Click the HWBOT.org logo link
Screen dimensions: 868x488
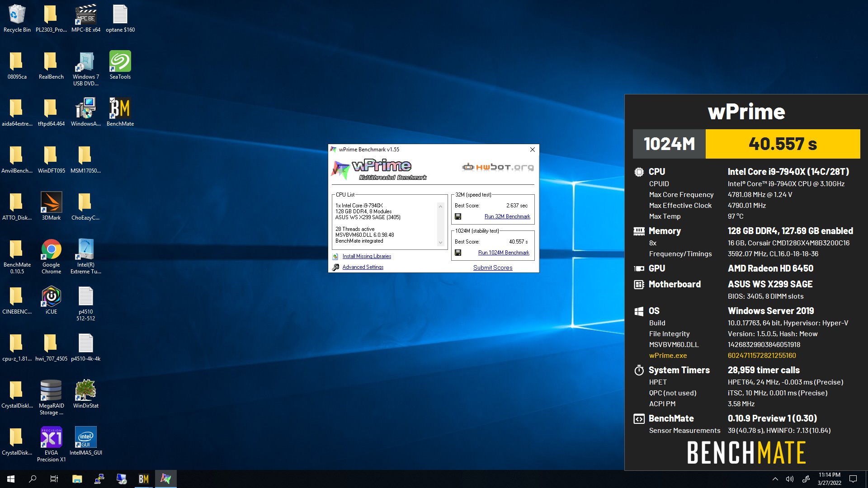[x=498, y=167]
